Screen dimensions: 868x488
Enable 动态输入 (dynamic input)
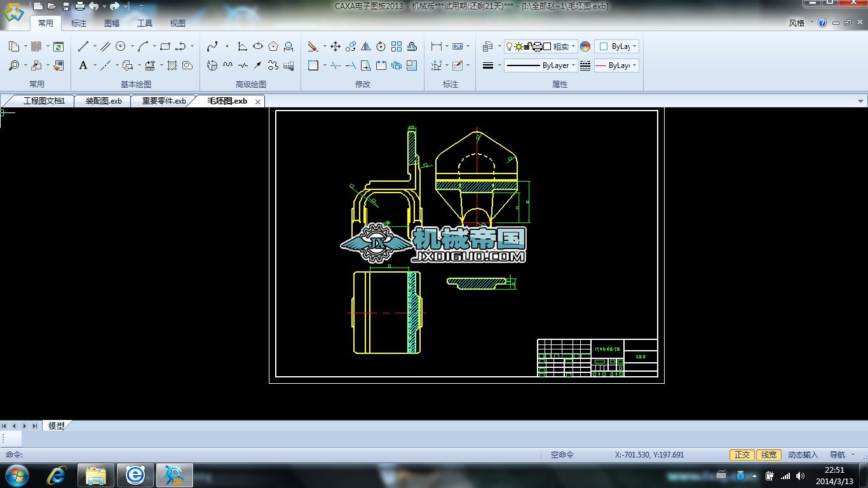803,455
